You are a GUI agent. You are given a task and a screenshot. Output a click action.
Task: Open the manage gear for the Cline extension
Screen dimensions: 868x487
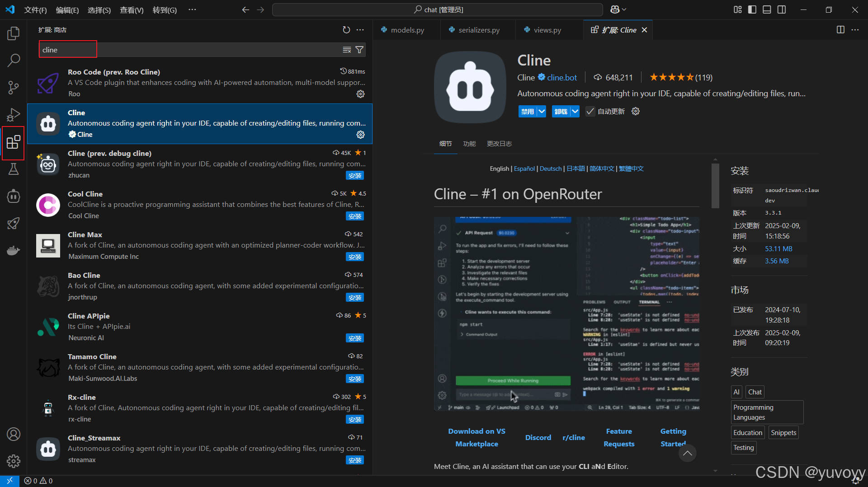click(x=360, y=134)
